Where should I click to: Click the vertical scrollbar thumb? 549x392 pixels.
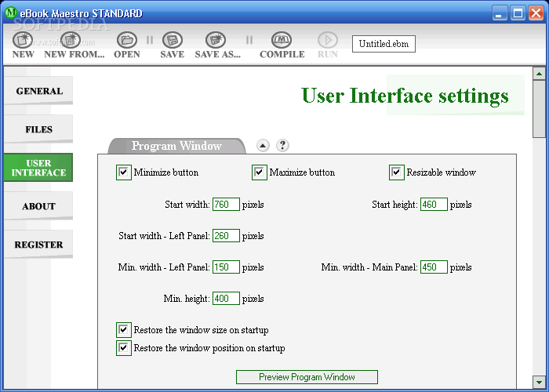pos(539,109)
